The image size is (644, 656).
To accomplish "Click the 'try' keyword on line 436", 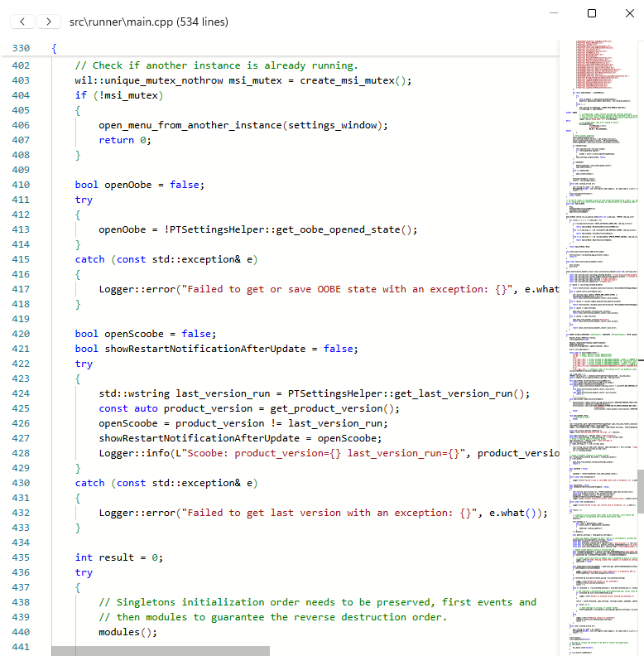I will click(84, 572).
